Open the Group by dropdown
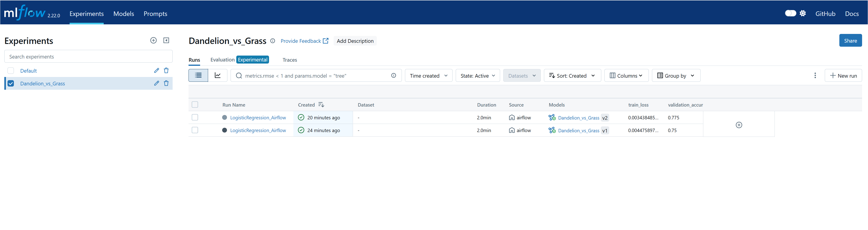 pyautogui.click(x=676, y=76)
